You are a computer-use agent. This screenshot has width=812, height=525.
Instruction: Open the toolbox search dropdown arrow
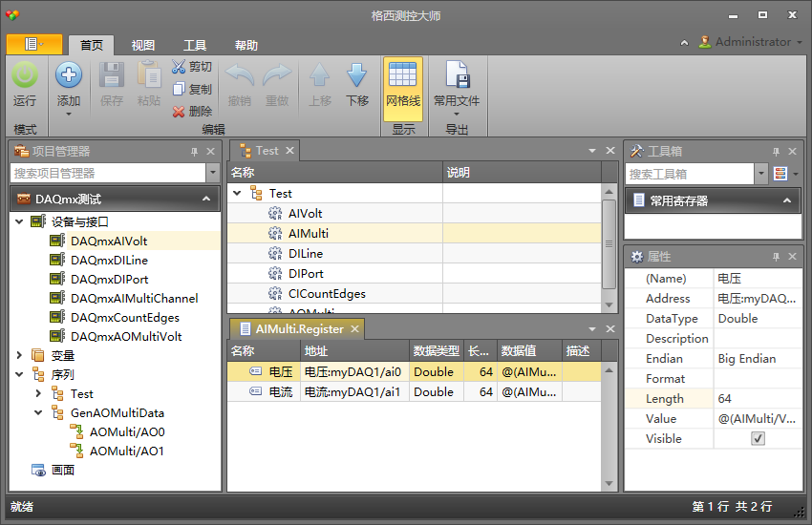coord(760,174)
